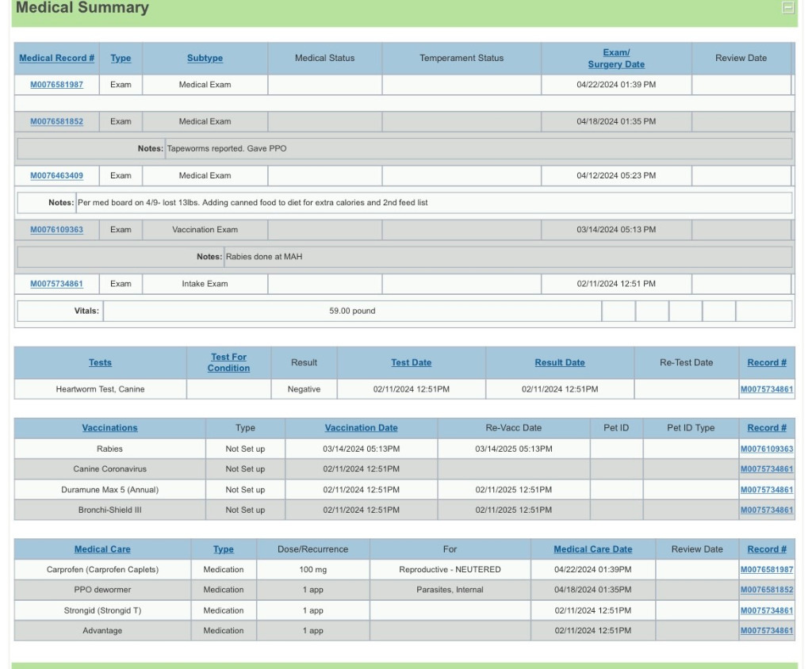The image size is (812, 669).
Task: Click exam date 04/12/2024 05:23 PM
Action: 616,175
